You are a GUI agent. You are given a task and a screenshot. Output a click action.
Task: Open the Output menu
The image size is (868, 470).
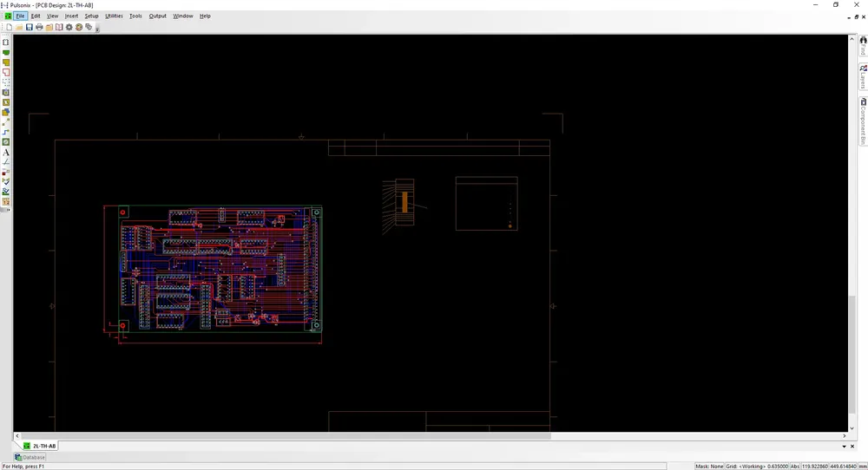(157, 16)
